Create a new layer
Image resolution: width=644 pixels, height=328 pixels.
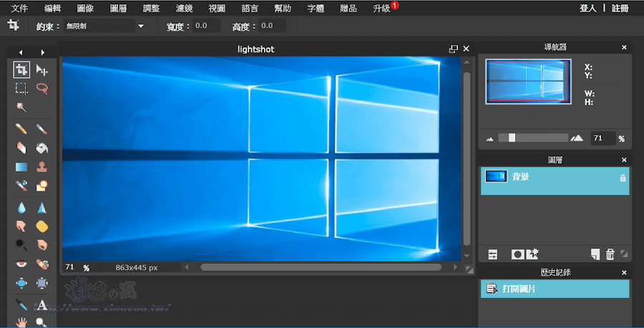click(x=595, y=254)
